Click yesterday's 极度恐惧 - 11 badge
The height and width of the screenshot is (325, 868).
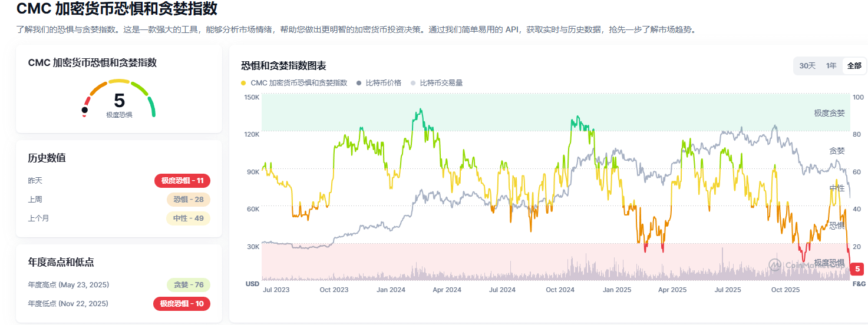(x=182, y=181)
